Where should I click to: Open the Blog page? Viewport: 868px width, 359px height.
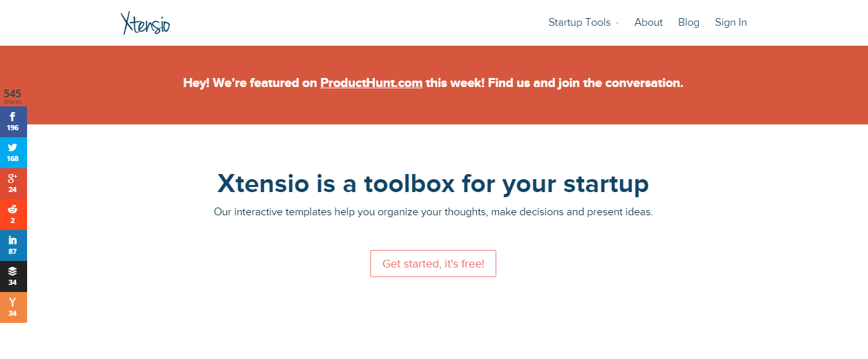(689, 23)
